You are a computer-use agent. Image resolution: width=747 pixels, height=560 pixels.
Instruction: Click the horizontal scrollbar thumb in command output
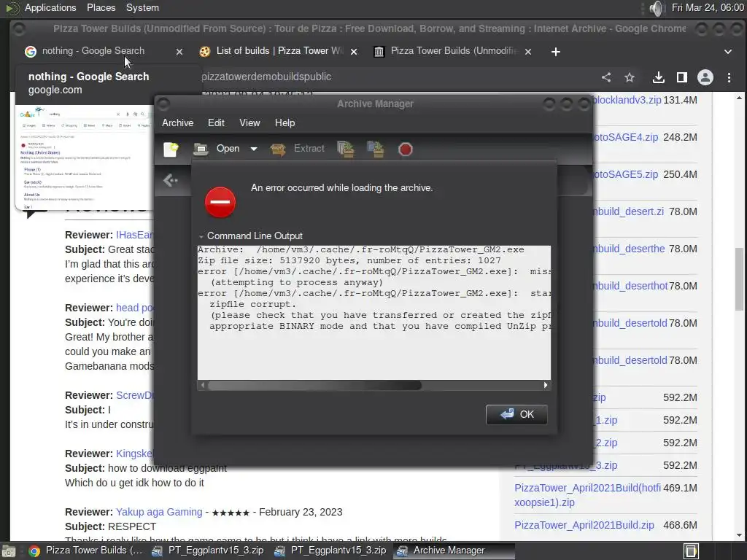[314, 385]
